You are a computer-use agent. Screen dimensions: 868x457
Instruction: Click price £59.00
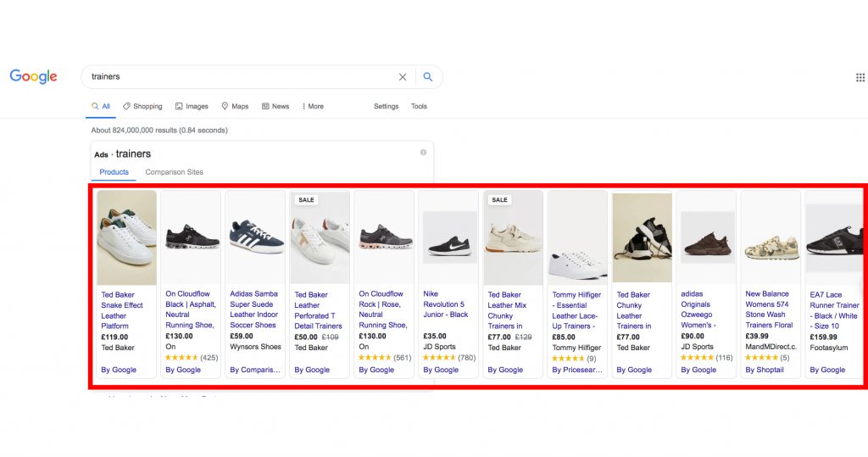point(242,336)
